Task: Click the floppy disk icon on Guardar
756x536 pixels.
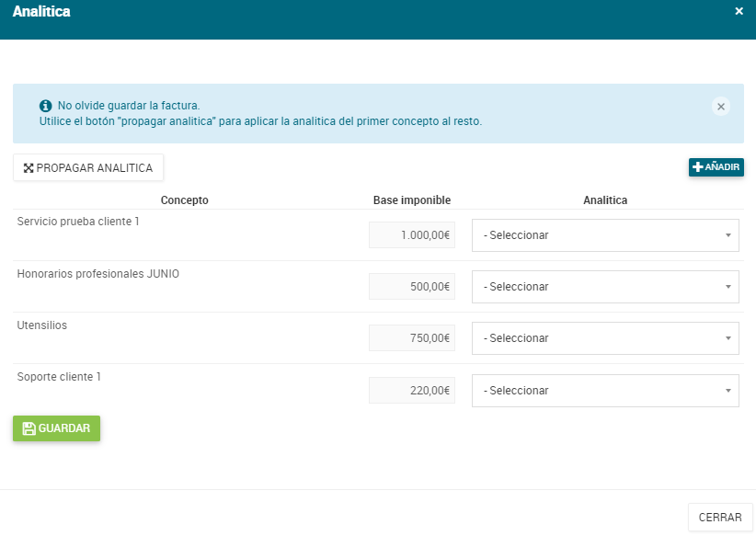Action: click(x=29, y=428)
